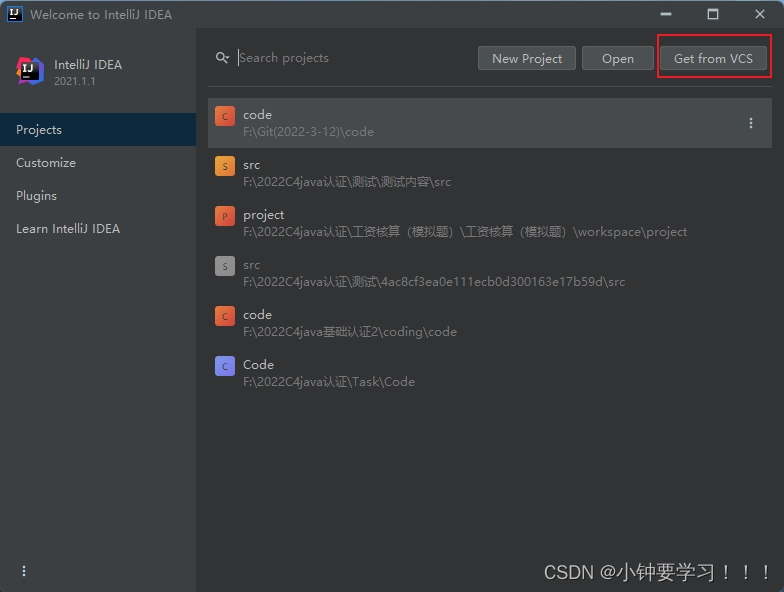Open the options menu for code project row
Viewport: 784px width, 592px height.
pyautogui.click(x=750, y=123)
